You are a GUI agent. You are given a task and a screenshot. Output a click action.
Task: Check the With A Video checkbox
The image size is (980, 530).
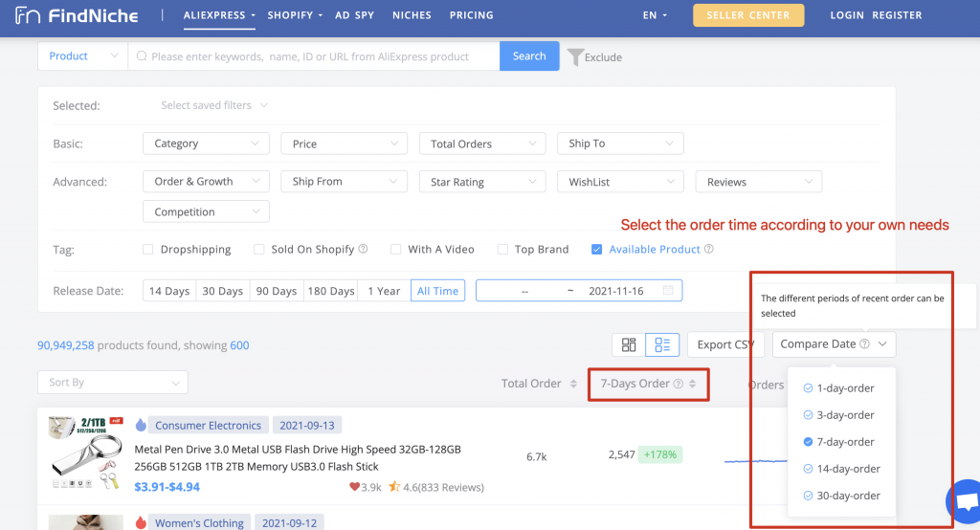click(x=395, y=250)
